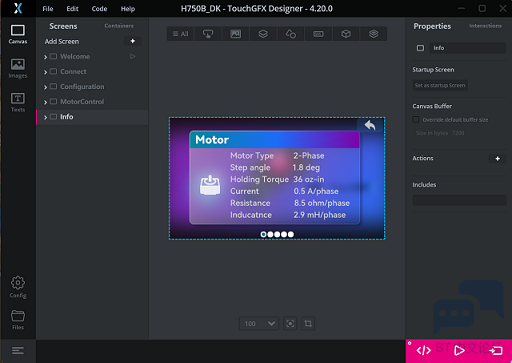
Task: Click the screen icon beside Info name field
Action: click(420, 48)
